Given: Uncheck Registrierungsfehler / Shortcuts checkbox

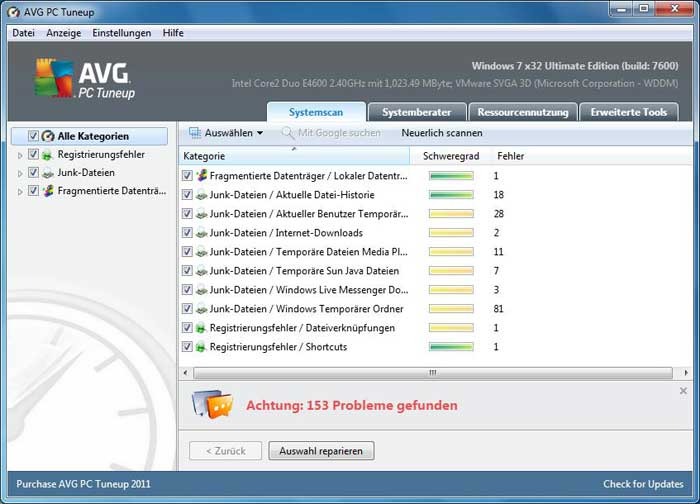Looking at the screenshot, I should tap(187, 347).
